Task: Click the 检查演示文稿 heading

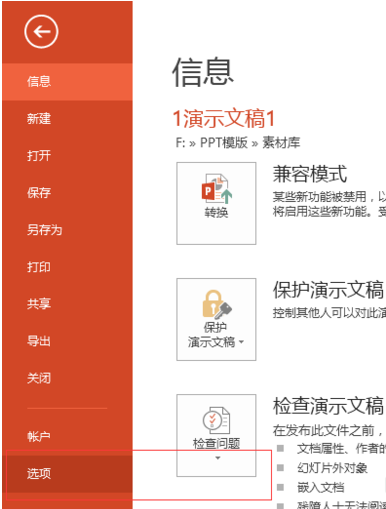Action: click(329, 406)
